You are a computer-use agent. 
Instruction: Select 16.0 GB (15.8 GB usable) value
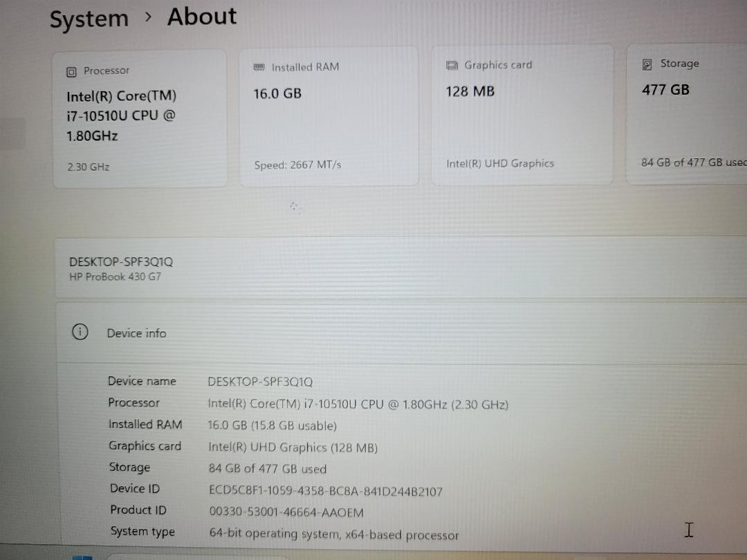point(272,425)
